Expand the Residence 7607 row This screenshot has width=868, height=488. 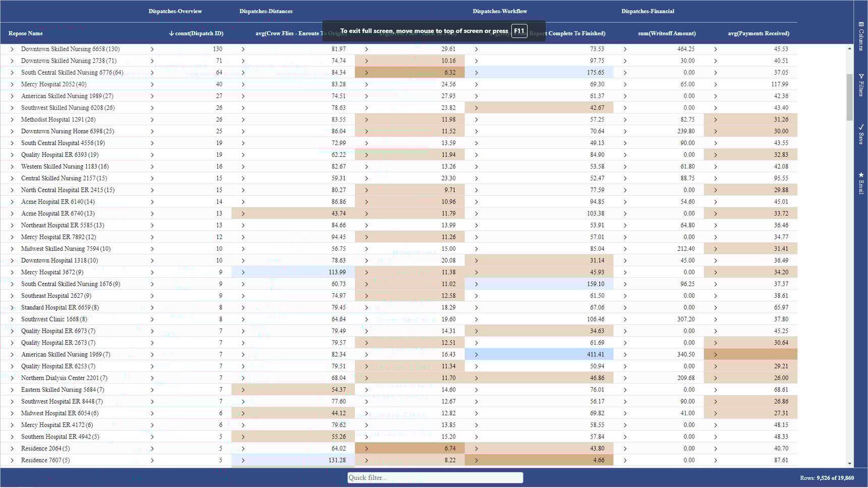point(11,460)
